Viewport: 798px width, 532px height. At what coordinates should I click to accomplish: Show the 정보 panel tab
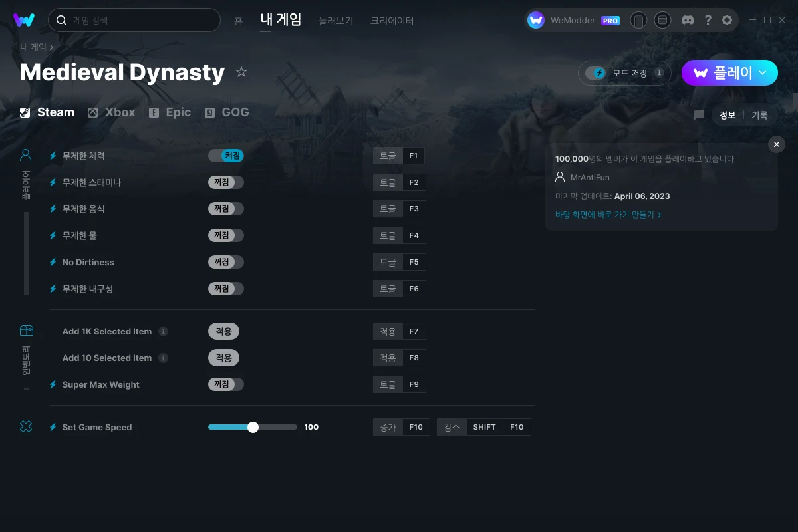[x=728, y=115]
